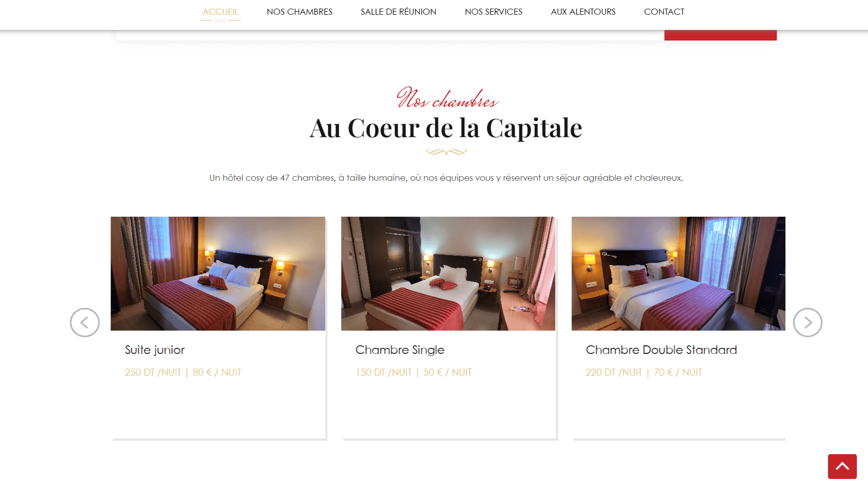Viewport: 868px width, 482px height.
Task: Click the next rooms carousel arrow
Action: (x=807, y=323)
